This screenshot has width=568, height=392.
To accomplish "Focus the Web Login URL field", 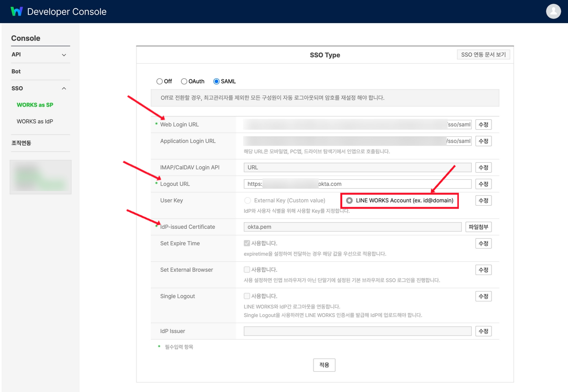I will (x=357, y=125).
